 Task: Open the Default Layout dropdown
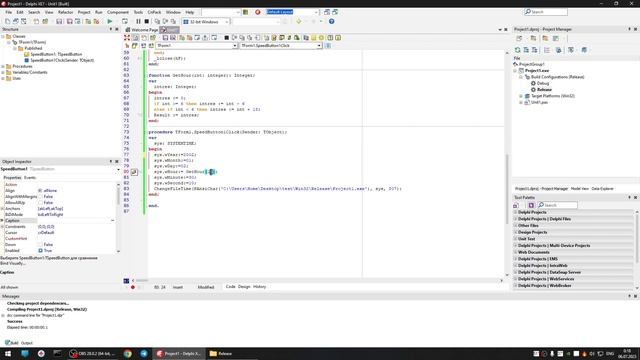(x=316, y=12)
